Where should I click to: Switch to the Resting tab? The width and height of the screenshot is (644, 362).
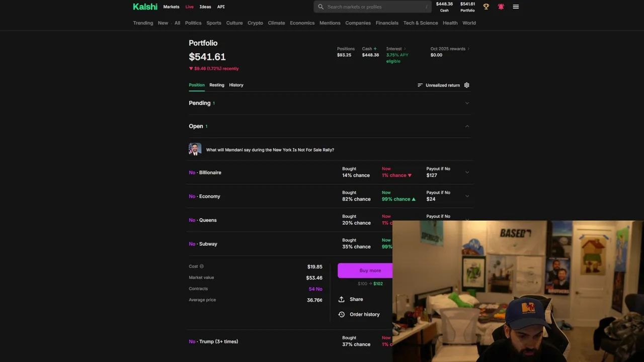(x=217, y=85)
